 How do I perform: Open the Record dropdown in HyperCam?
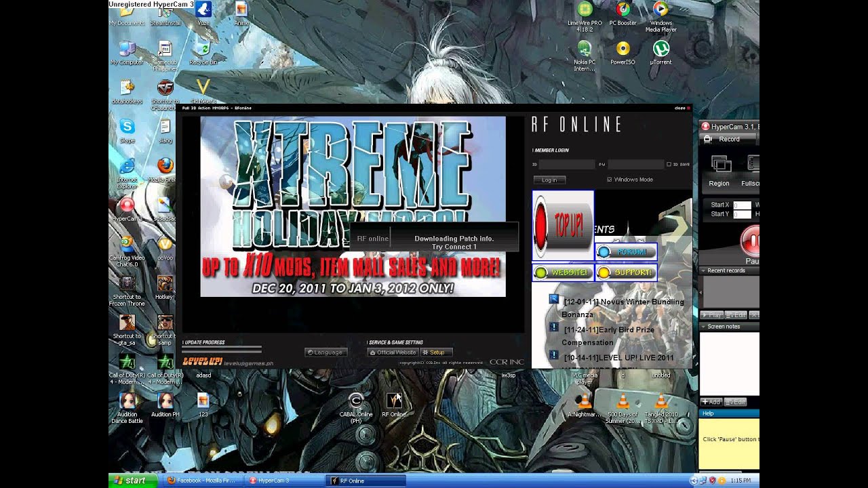point(729,139)
